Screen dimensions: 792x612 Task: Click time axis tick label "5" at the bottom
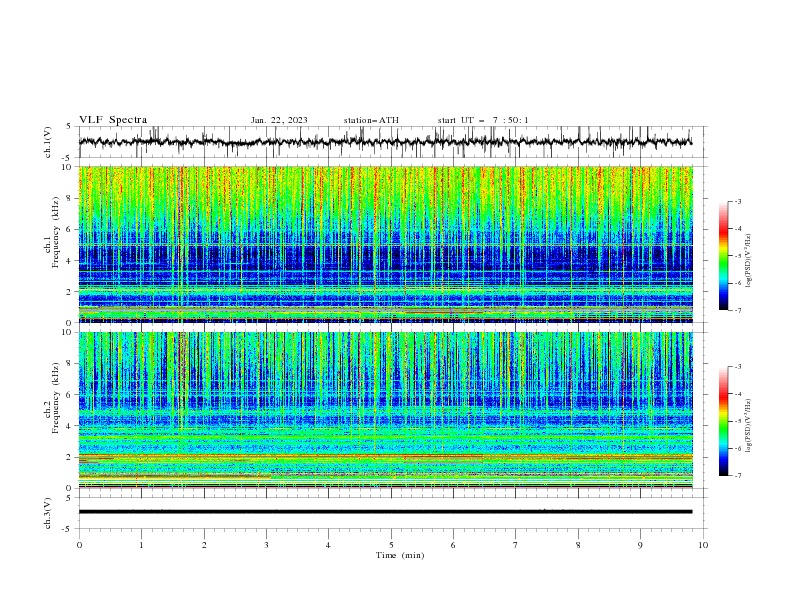click(x=391, y=545)
